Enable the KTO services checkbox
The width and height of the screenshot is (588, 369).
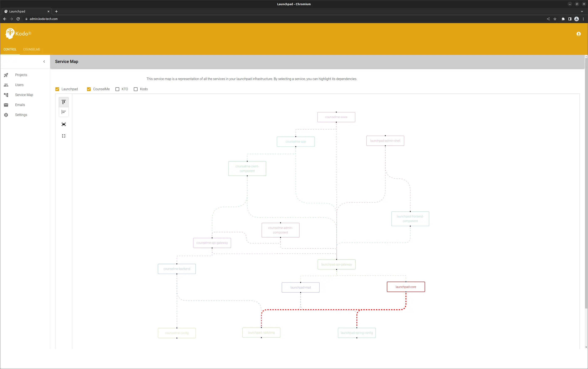pos(117,89)
